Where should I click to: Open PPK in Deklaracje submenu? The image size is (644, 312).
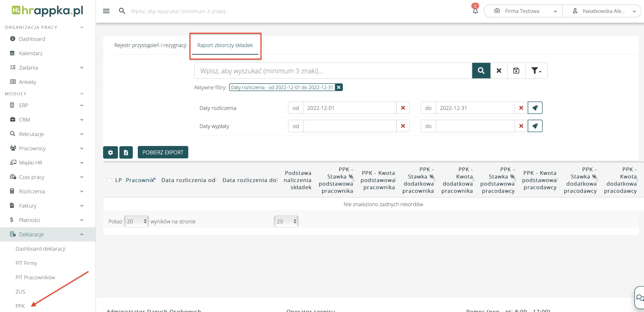coord(20,306)
